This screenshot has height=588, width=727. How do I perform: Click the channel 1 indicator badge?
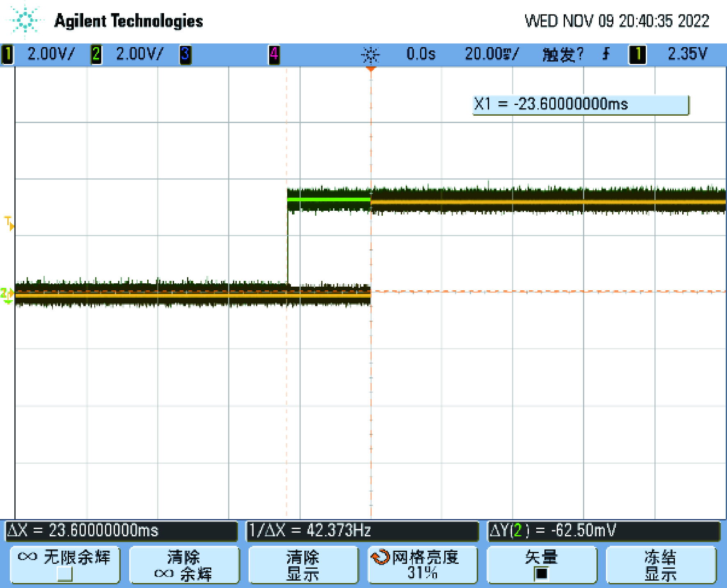point(7,55)
